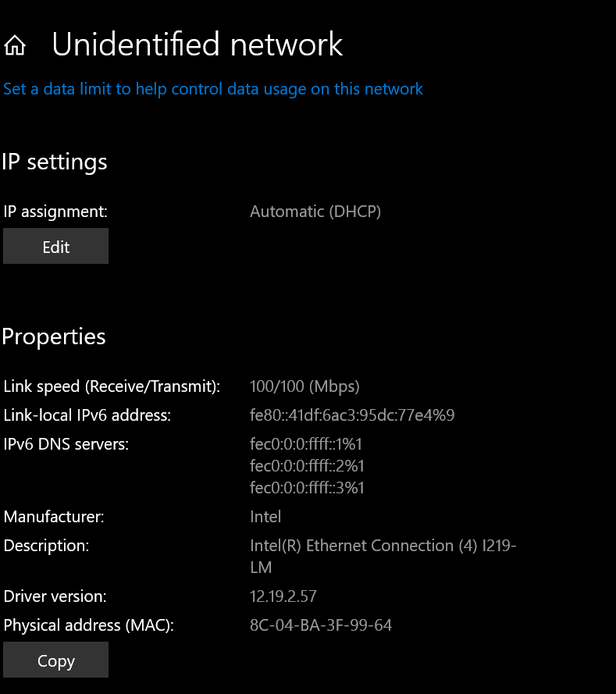Click the MAC address 8C-04-BA-3F-99-64
616x694 pixels.
(x=321, y=625)
